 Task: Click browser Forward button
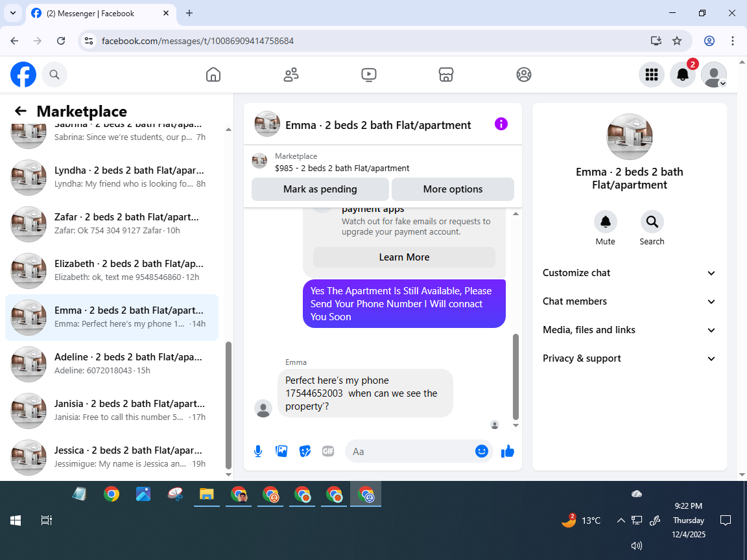(38, 41)
